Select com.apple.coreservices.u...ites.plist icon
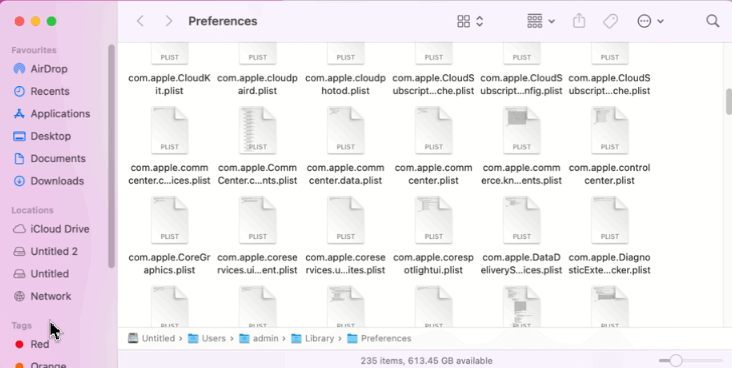The height and width of the screenshot is (368, 732). [x=345, y=220]
